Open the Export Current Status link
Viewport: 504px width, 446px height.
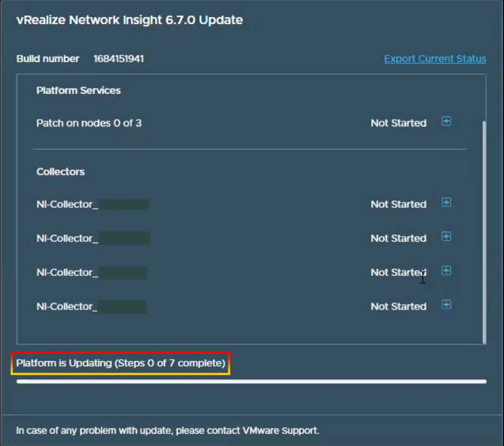coord(435,59)
